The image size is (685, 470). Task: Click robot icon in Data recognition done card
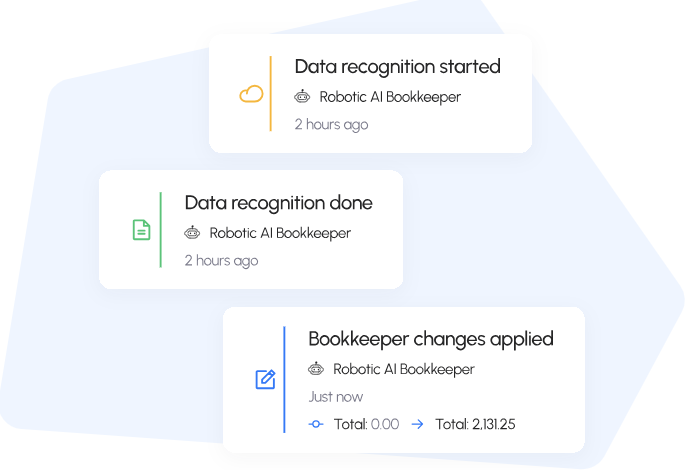point(193,233)
